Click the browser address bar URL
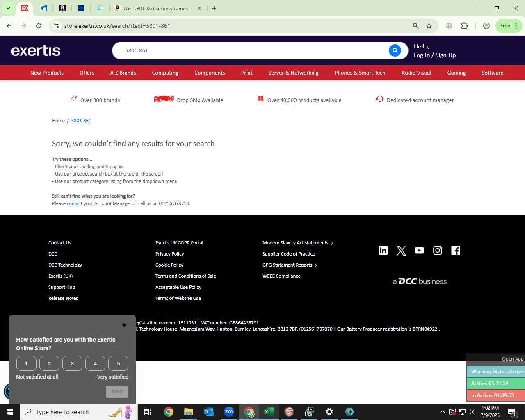Image resolution: width=525 pixels, height=420 pixels. [117, 26]
